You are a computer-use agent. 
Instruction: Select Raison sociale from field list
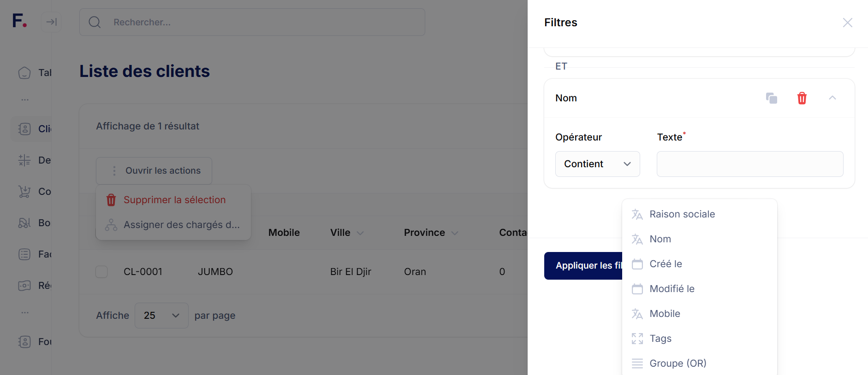pos(682,214)
